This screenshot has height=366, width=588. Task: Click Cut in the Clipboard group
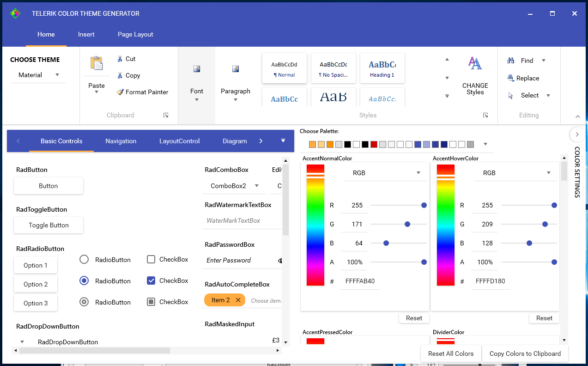(x=126, y=59)
